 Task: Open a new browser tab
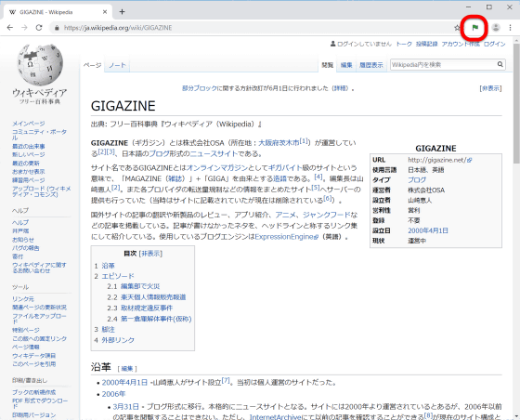[x=122, y=11]
